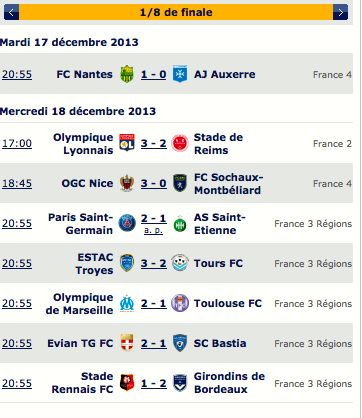
Task: Click the Olympique Lyonnais club logo
Action: pos(127,143)
